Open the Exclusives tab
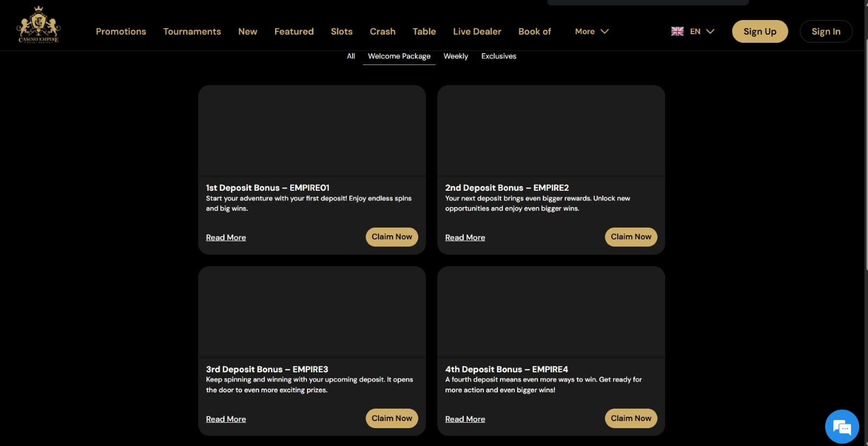 499,56
